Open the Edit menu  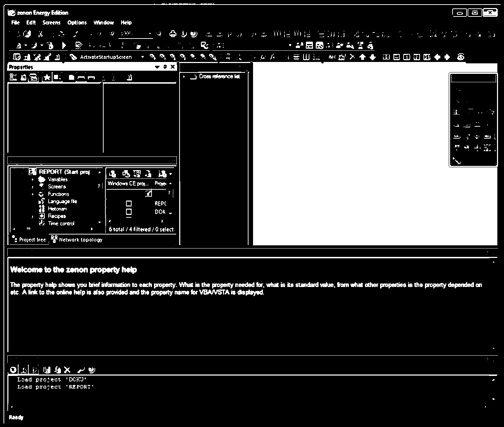pyautogui.click(x=31, y=23)
